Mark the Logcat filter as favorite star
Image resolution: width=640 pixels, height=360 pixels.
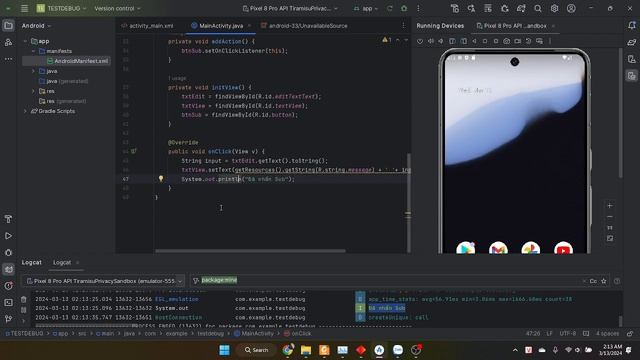point(604,281)
